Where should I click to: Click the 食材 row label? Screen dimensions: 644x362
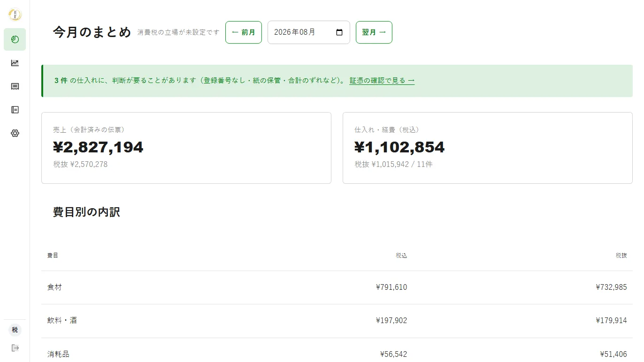coord(54,287)
